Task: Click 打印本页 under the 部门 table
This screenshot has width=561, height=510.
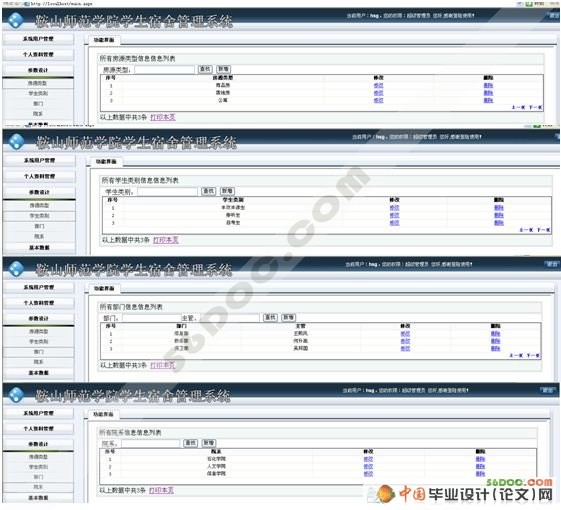Action: (163, 365)
